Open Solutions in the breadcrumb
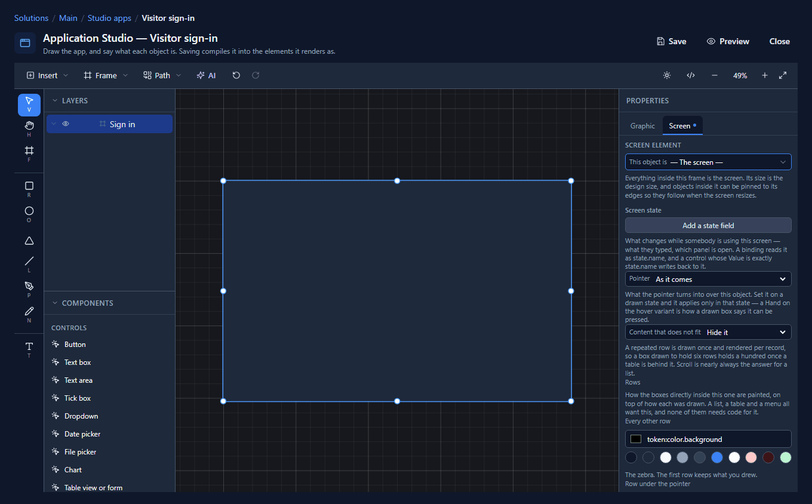812x504 pixels. pyautogui.click(x=31, y=18)
